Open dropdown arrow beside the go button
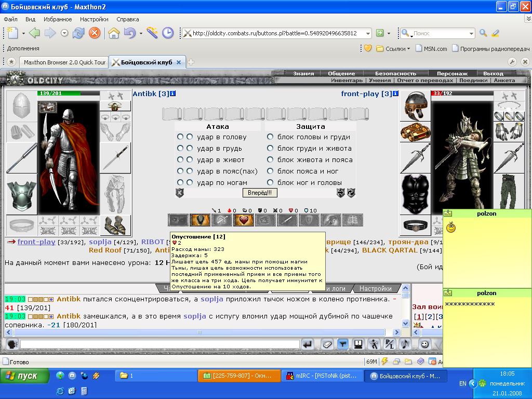Screen dimensions: 532x399 [389, 33]
